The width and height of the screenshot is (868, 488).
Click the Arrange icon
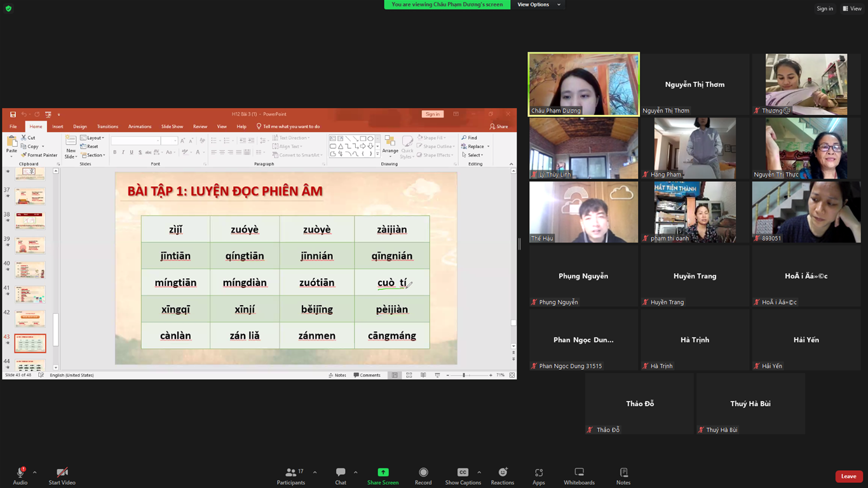click(x=390, y=142)
